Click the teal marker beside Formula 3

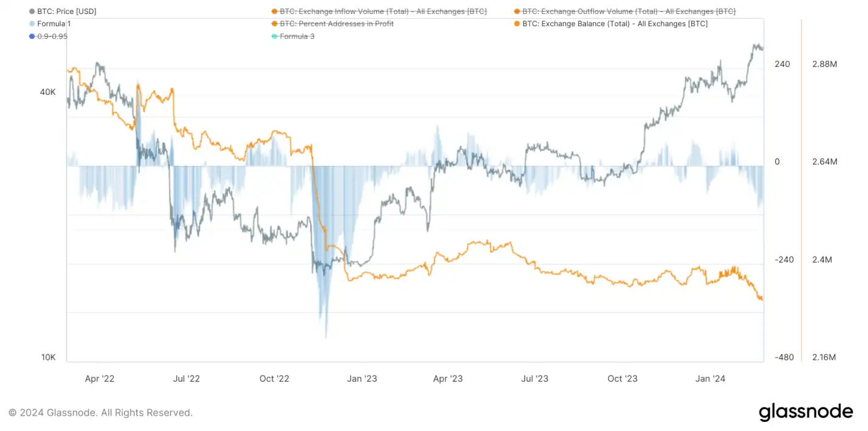(x=274, y=36)
